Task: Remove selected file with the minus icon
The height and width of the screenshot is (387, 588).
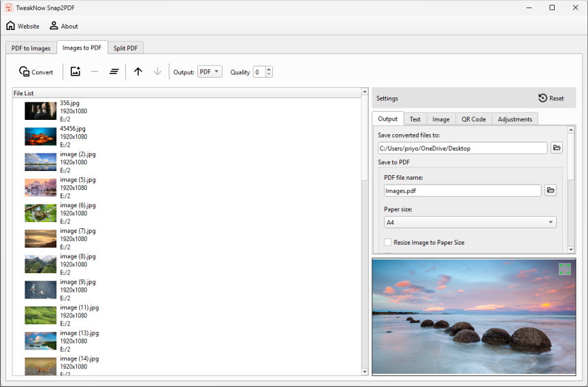Action: 95,72
